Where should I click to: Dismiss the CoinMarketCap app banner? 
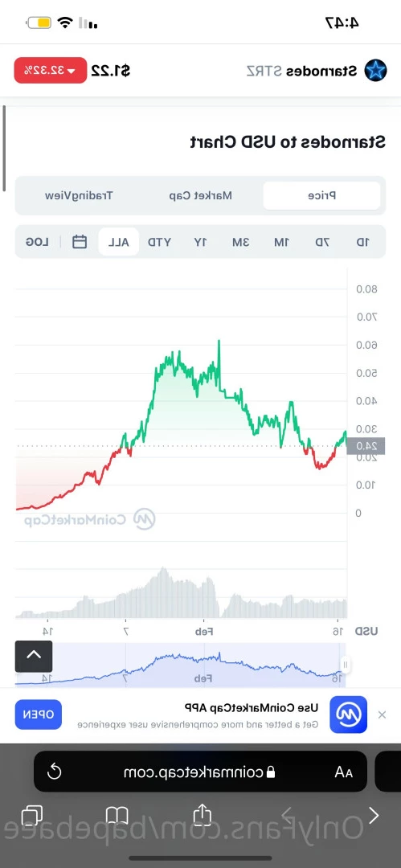point(383,714)
